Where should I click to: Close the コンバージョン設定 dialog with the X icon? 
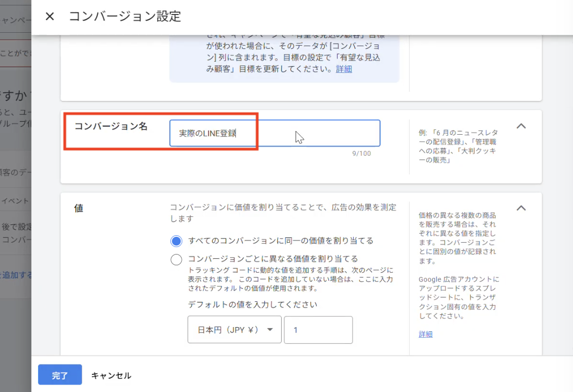[49, 17]
